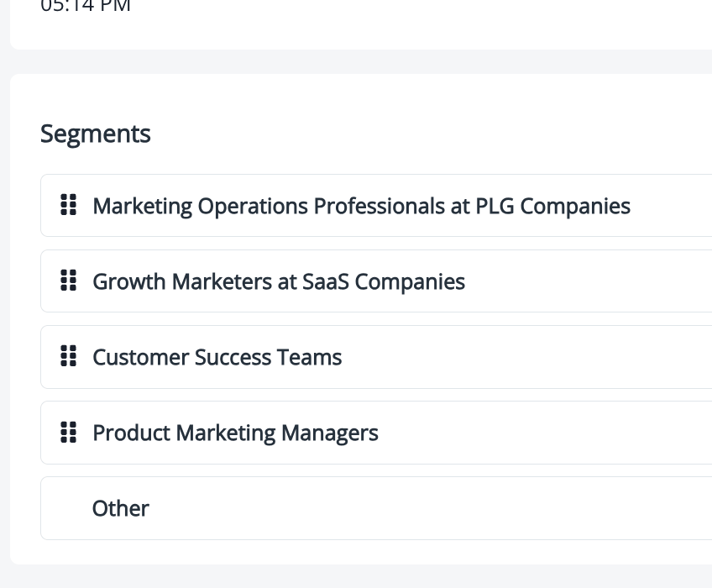Select Growth Marketers at SaaS Companies text
Screen dimensions: 712x588
pos(279,281)
